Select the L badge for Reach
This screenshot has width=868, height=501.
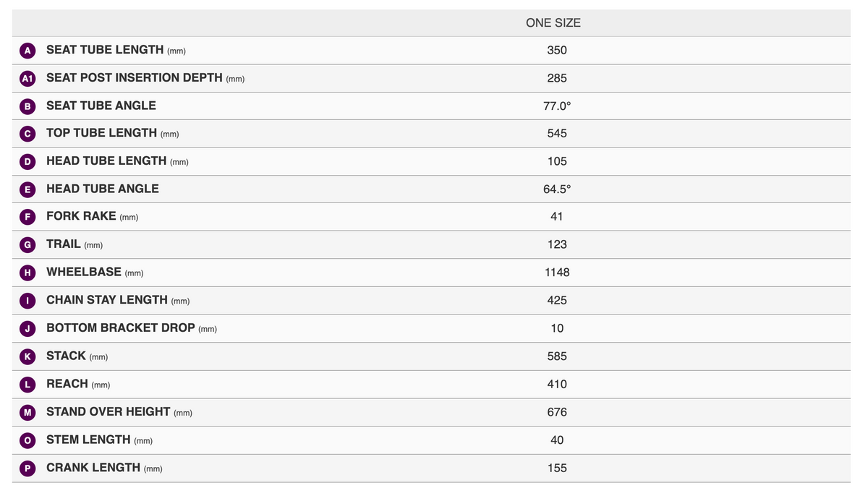coord(27,385)
